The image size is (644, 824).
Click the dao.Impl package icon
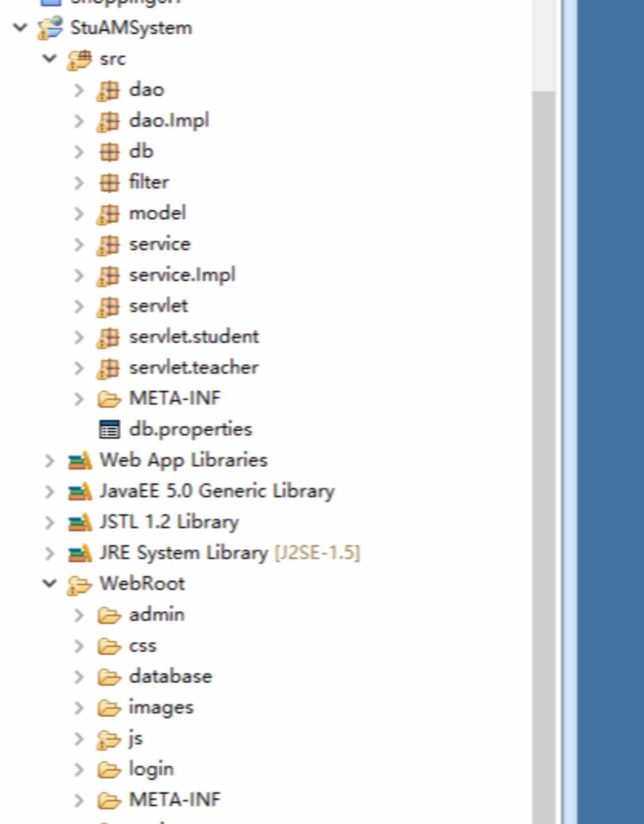tap(109, 121)
